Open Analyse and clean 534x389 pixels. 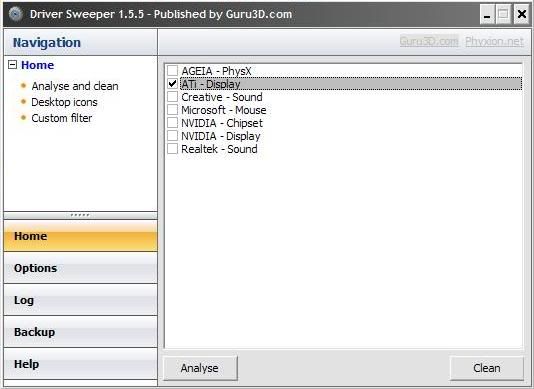point(75,86)
